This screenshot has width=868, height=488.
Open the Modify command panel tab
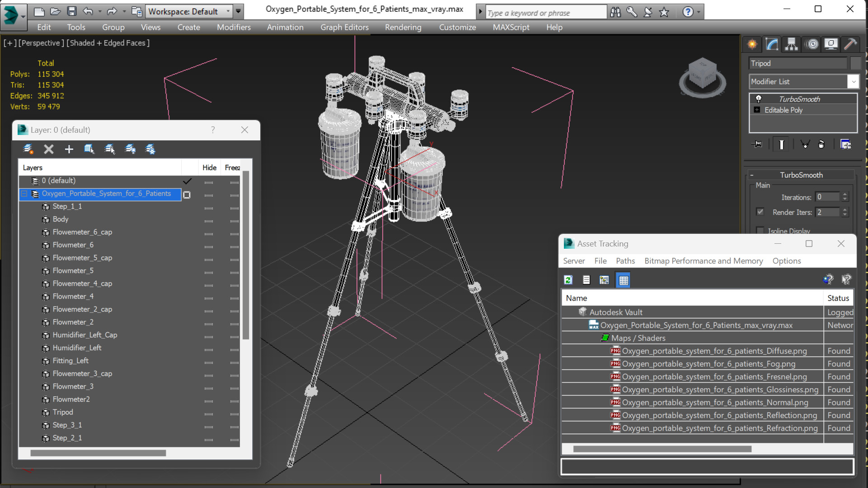772,44
